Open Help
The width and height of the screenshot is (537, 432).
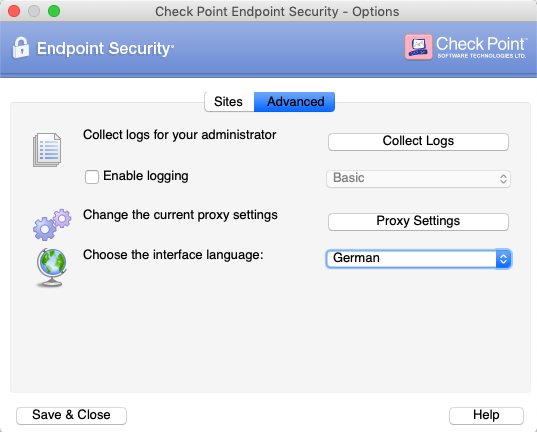486,415
